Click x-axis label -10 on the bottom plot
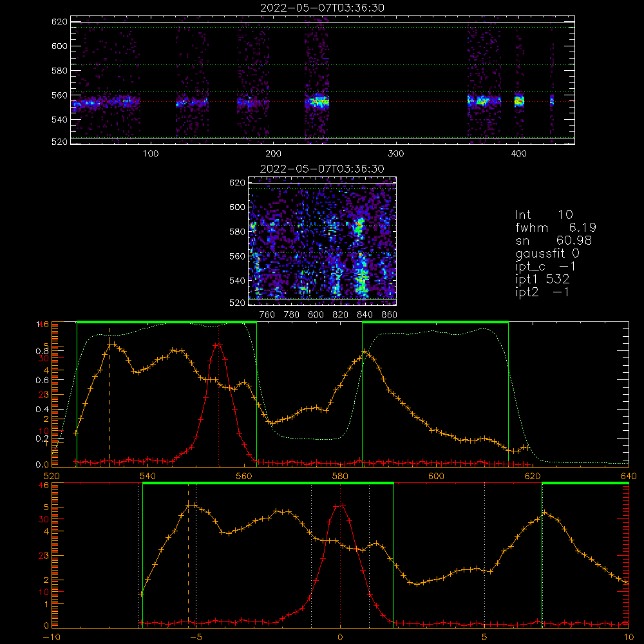644x644 pixels. click(52, 638)
